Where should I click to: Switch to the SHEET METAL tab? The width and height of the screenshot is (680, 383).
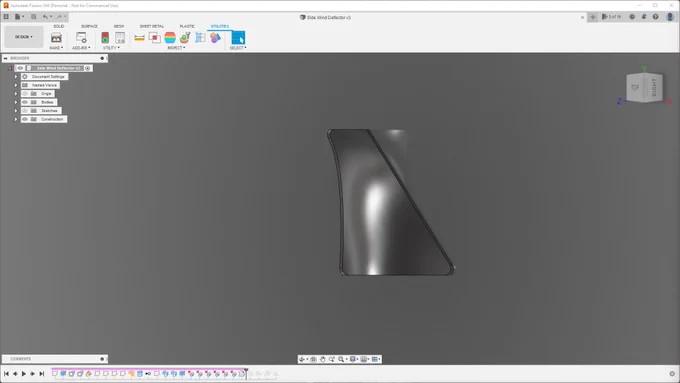click(x=152, y=26)
